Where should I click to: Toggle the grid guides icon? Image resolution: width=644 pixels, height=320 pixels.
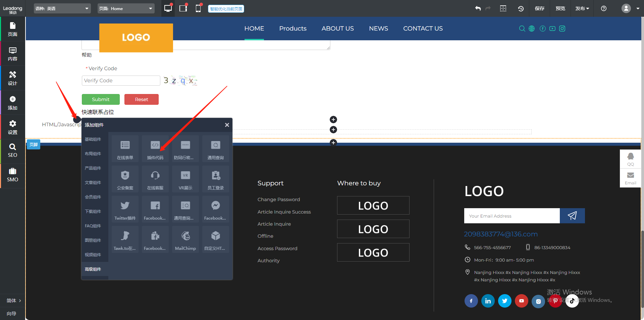tap(503, 8)
